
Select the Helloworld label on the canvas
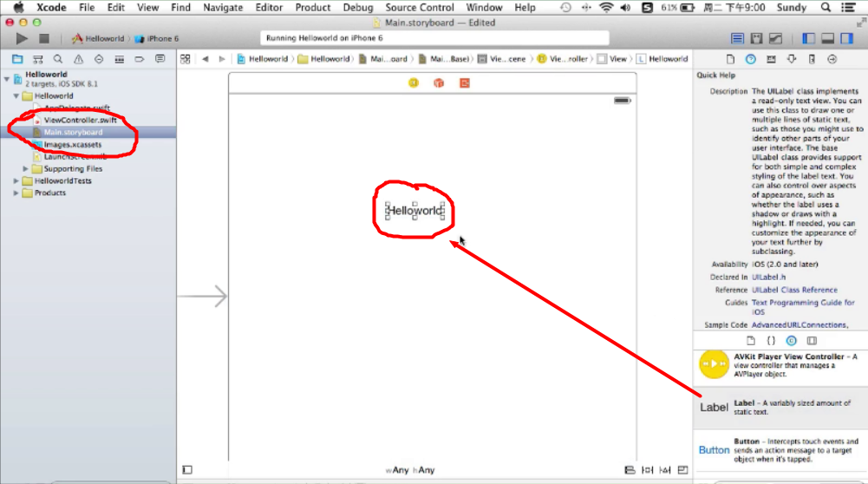[x=415, y=211]
